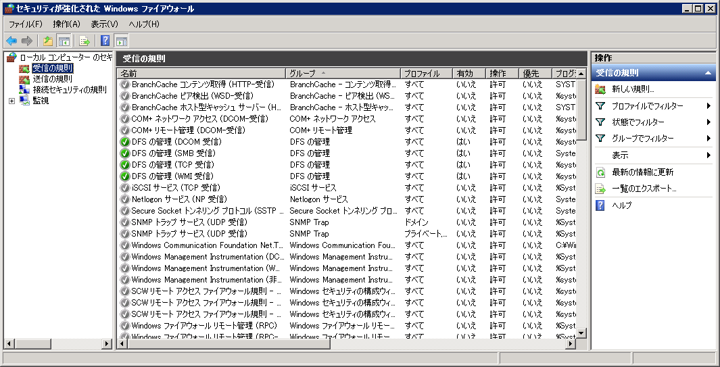Select COM+ ネットワーク アクセス (DCOM-受信) rule
Image resolution: width=720 pixels, height=367 pixels.
347,119
